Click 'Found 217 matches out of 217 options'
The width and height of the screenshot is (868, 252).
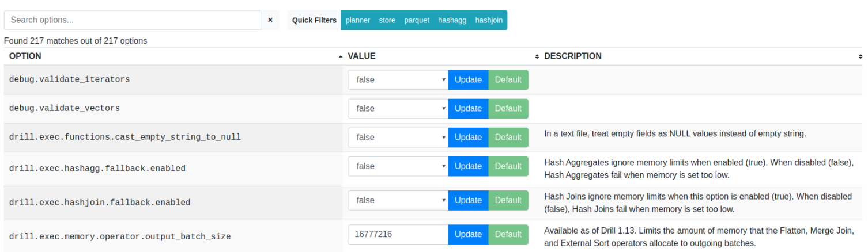[x=76, y=41]
